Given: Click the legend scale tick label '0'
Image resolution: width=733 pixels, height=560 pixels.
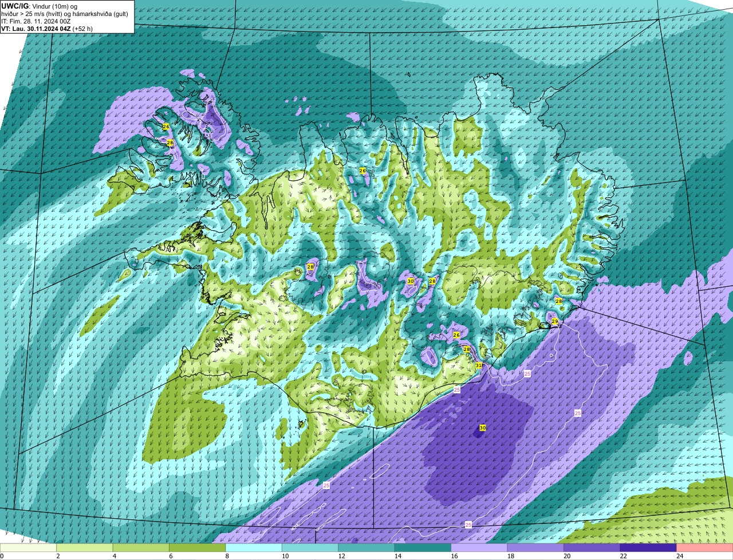Looking at the screenshot, I should 2,556.
